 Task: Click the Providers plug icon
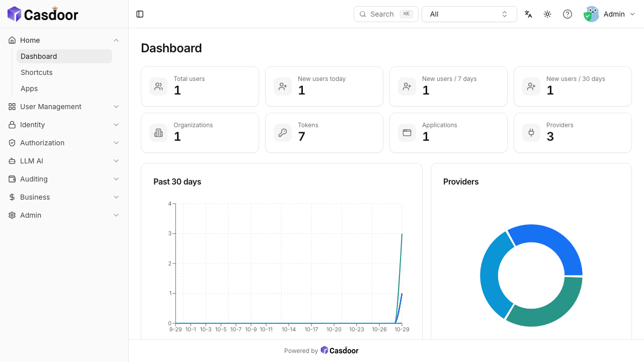[531, 133]
